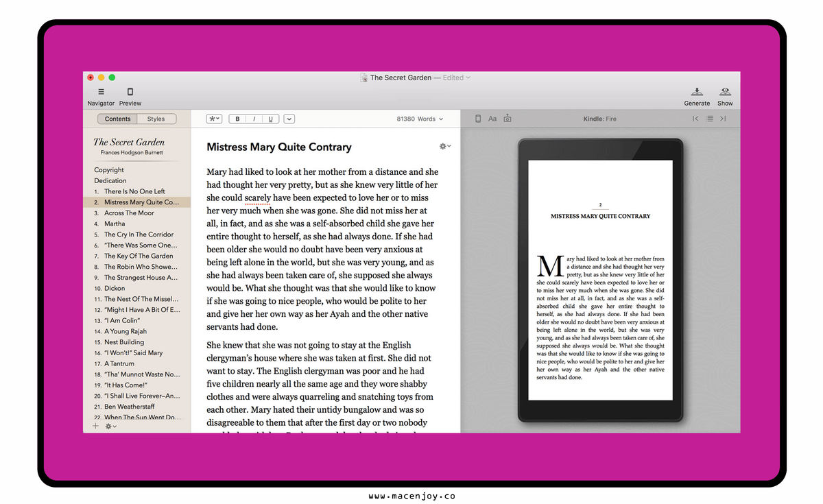
Task: Jump to first page of preview
Action: pos(695,119)
